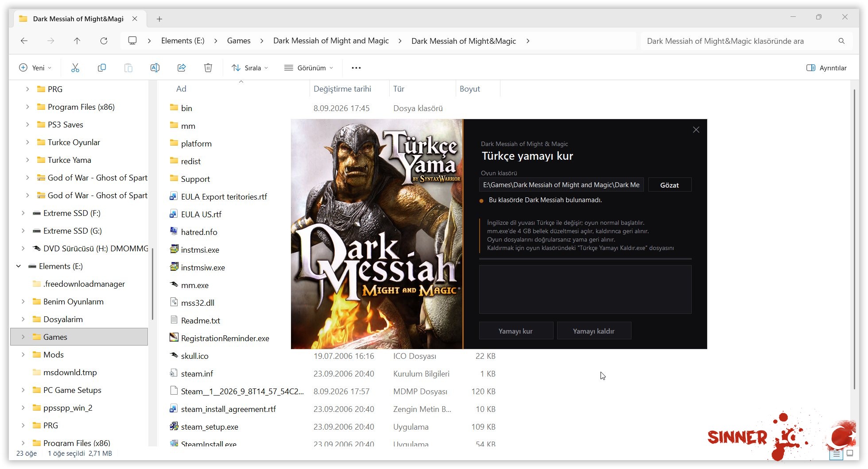The height and width of the screenshot is (469, 868).
Task: Select the bin folder icon
Action: (174, 108)
